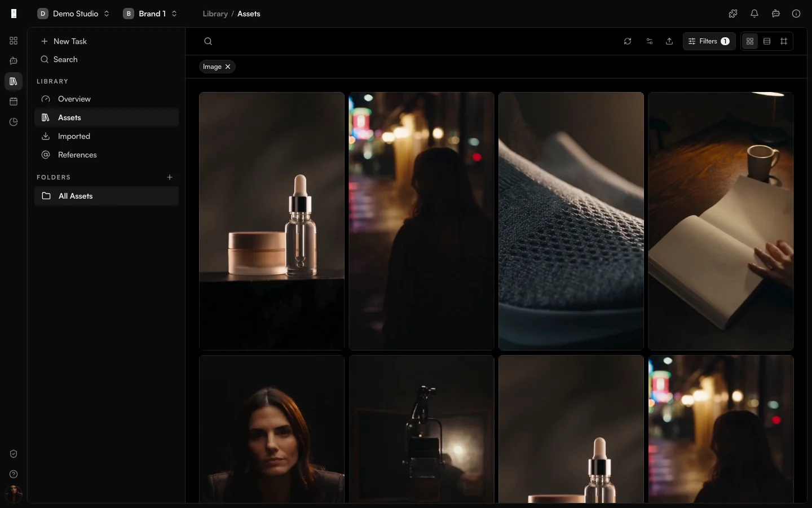Open the Overview section

(107, 99)
